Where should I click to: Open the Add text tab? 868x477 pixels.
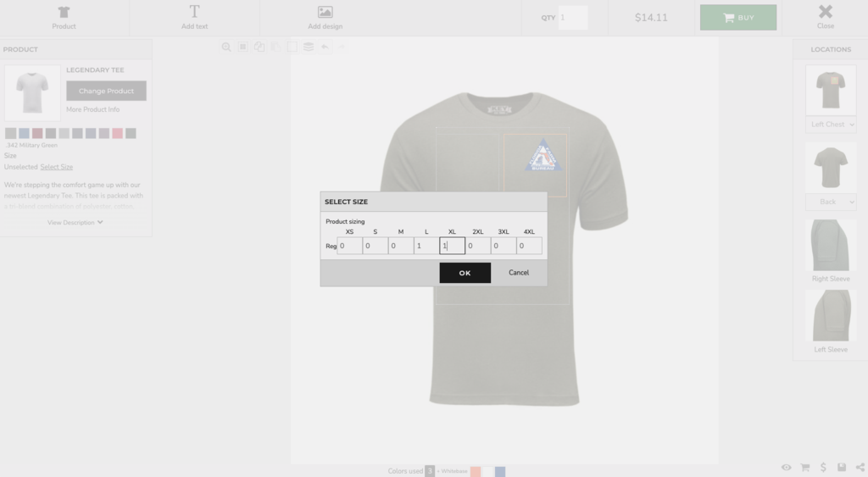pos(194,17)
